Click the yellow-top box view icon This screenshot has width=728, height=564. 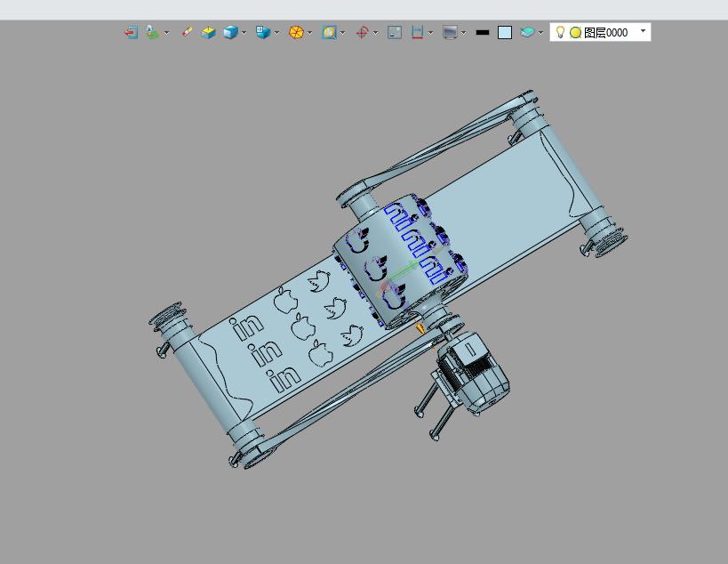[209, 32]
